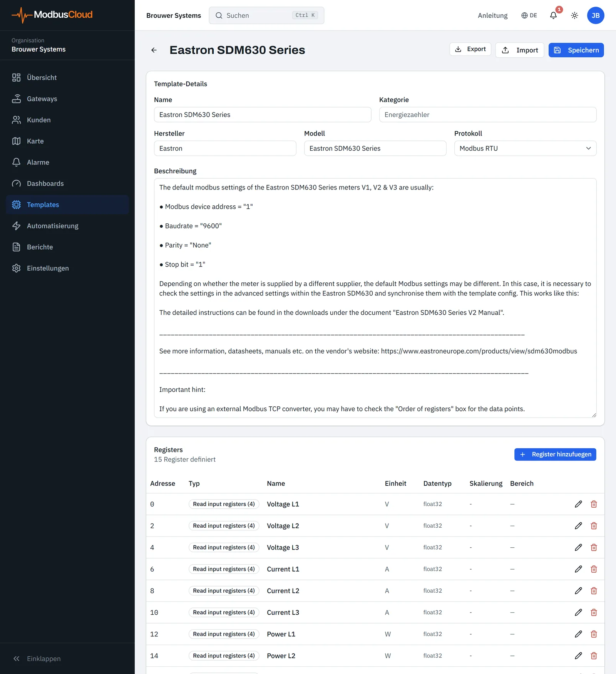Edit the Voltage L3 register
Image resolution: width=616 pixels, height=674 pixels.
(x=578, y=547)
